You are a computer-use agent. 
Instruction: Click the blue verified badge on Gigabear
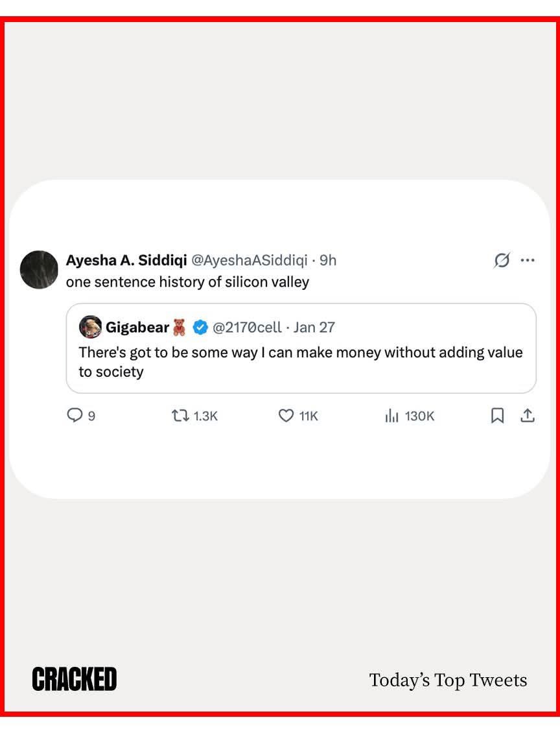(200, 328)
